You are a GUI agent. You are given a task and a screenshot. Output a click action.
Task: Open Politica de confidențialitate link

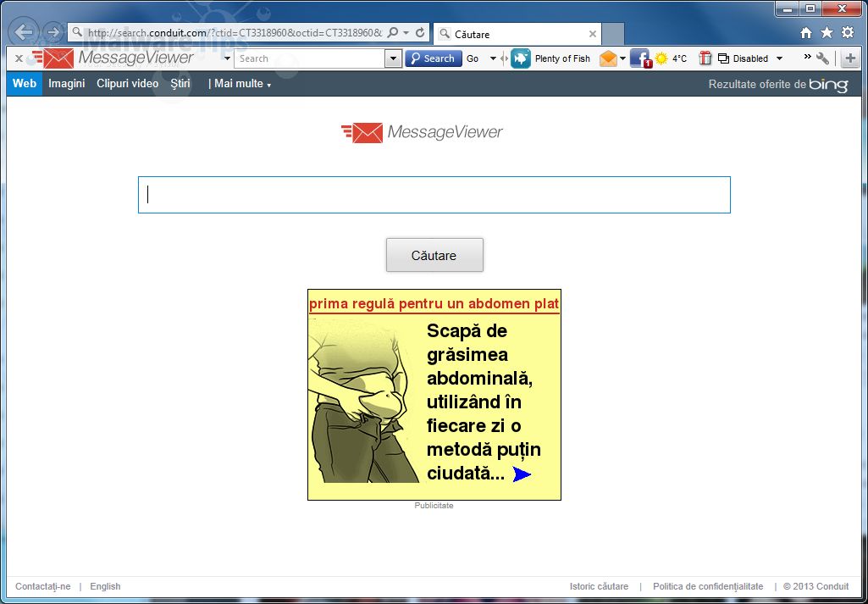(708, 586)
